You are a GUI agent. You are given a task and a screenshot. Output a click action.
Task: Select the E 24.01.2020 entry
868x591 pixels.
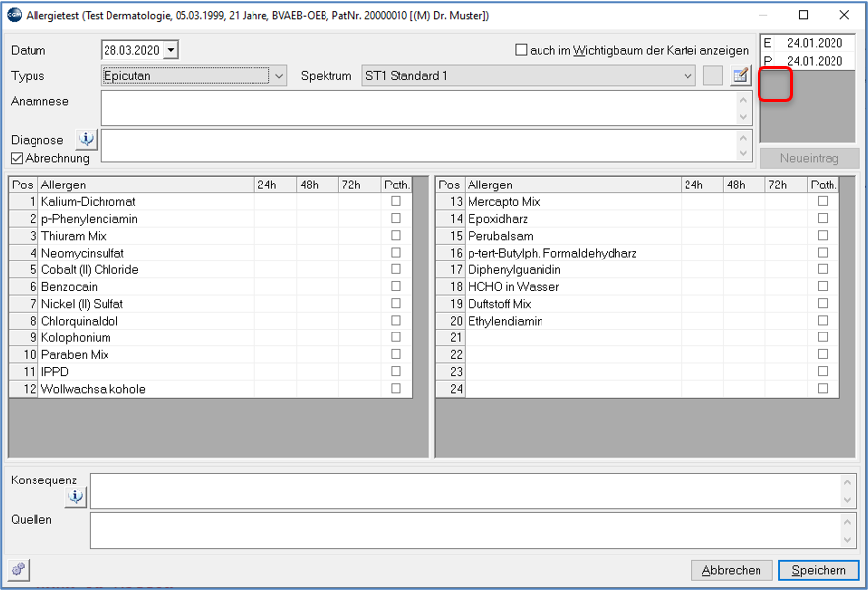(808, 43)
